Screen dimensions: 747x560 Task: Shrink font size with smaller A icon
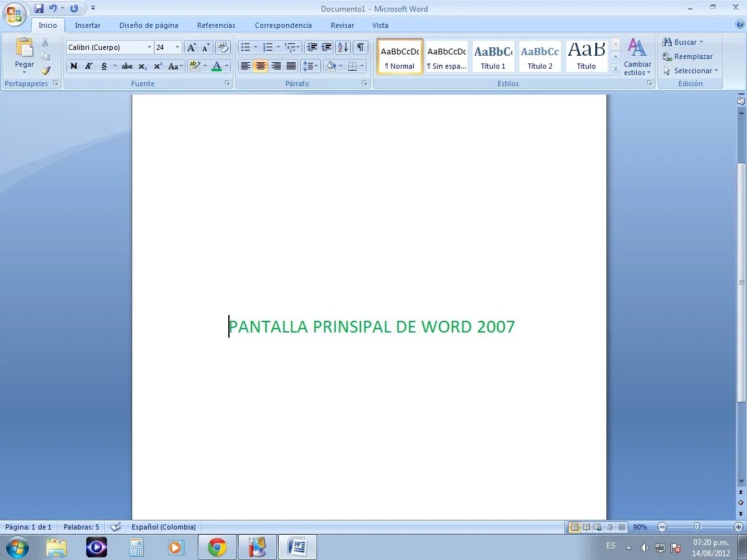click(206, 47)
